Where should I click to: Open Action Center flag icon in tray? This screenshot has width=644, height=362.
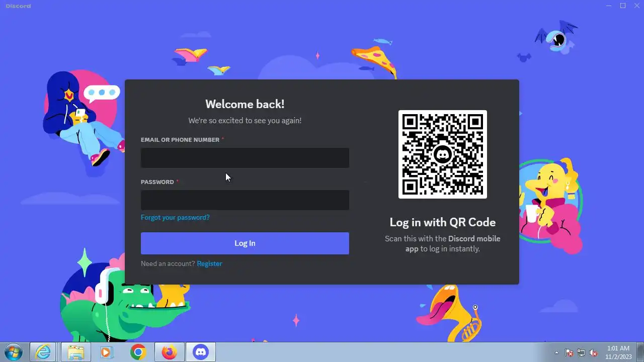[x=569, y=352]
